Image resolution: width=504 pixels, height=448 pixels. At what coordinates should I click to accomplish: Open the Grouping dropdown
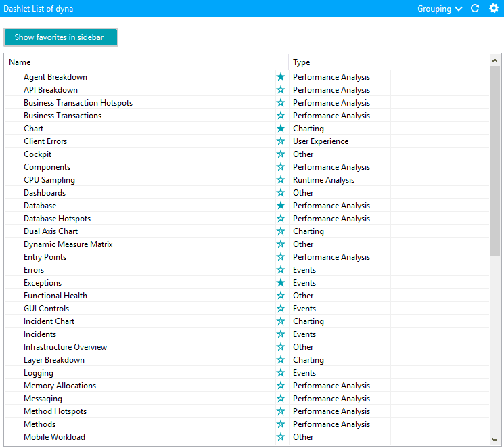440,9
